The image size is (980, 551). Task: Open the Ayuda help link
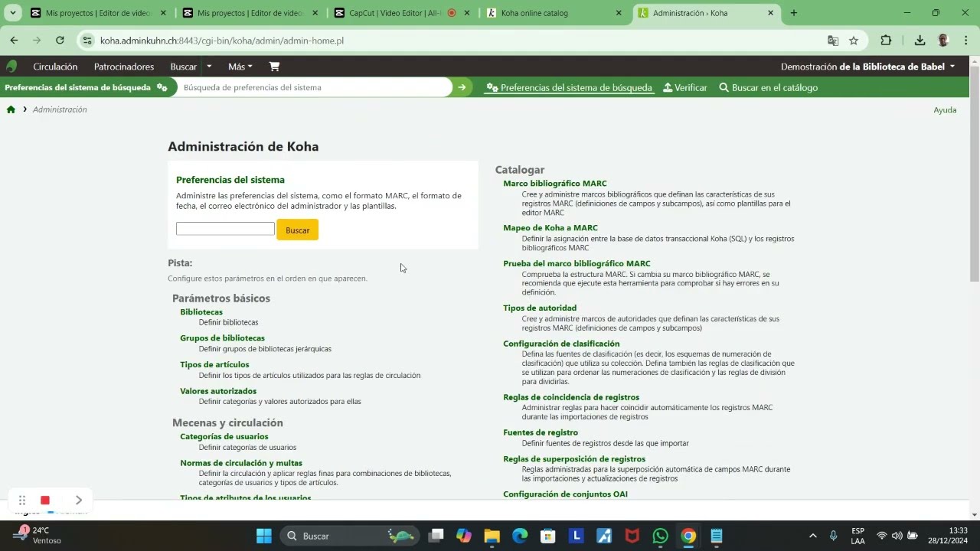point(945,109)
